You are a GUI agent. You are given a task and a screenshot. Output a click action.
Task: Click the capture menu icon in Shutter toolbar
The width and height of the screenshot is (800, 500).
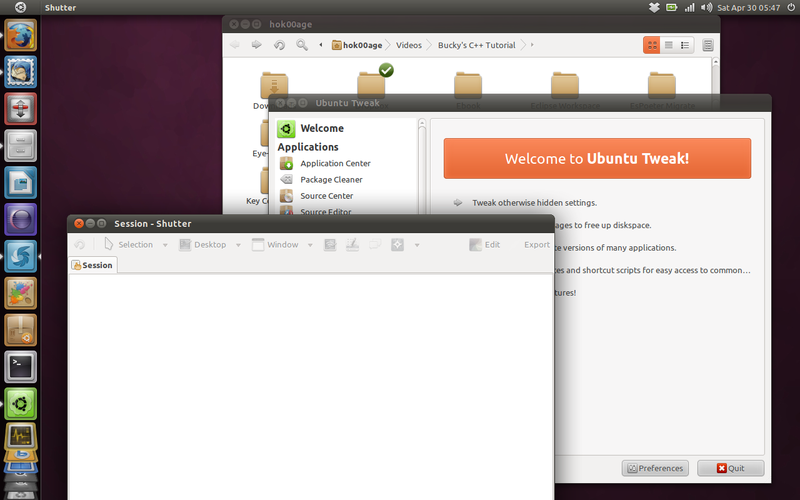[x=353, y=245]
